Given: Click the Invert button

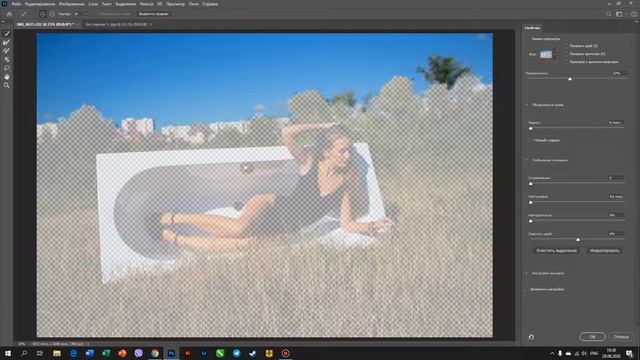Looking at the screenshot, I should pyautogui.click(x=604, y=251).
